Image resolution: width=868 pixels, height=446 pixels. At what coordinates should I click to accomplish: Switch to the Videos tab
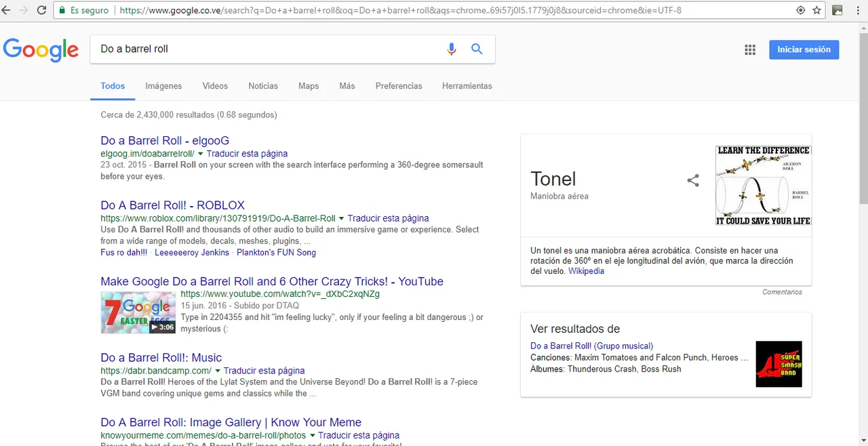pyautogui.click(x=215, y=86)
